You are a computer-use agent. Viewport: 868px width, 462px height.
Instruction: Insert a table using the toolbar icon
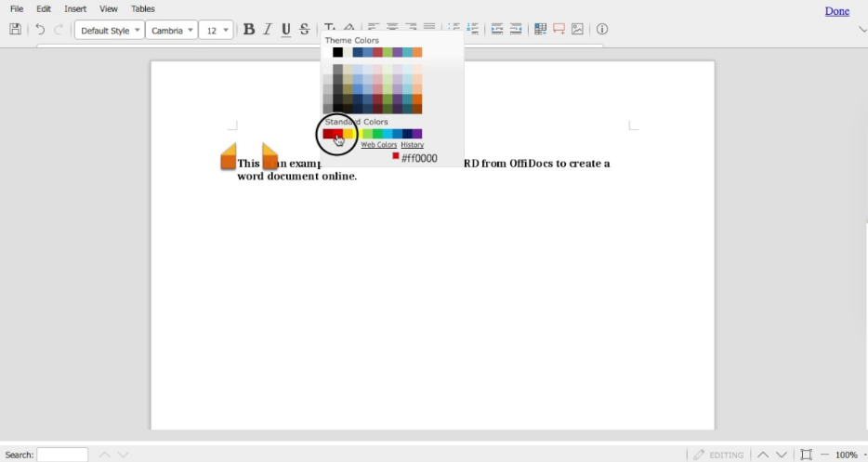[x=540, y=30]
